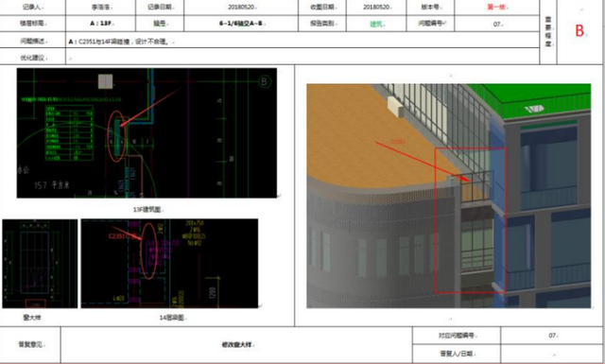The width and height of the screenshot is (605, 364).
Task: Click the received-drawing date 20180520 cell
Action: [376, 7]
